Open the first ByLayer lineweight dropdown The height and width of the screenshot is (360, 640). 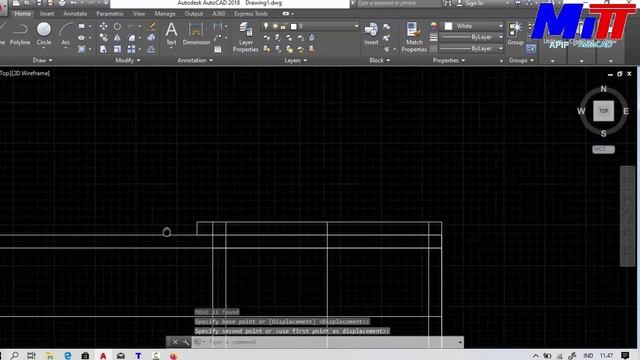(x=500, y=37)
